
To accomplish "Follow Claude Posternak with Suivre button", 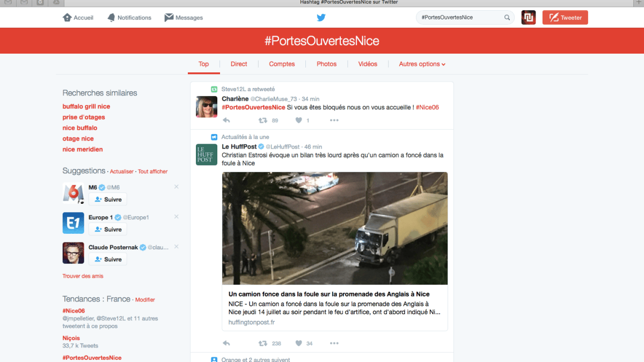I will 108,260.
